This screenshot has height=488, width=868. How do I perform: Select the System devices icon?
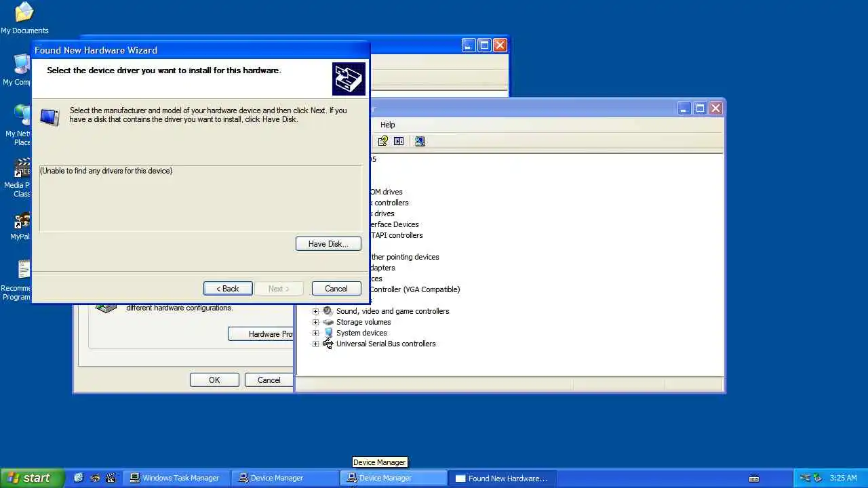tap(328, 333)
